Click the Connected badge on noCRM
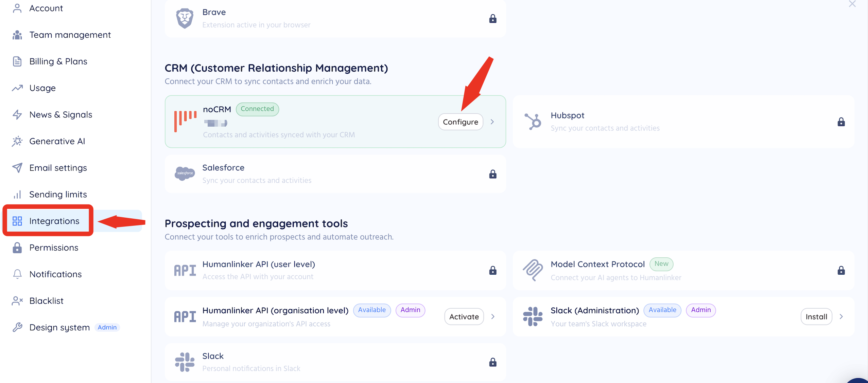 click(x=257, y=109)
